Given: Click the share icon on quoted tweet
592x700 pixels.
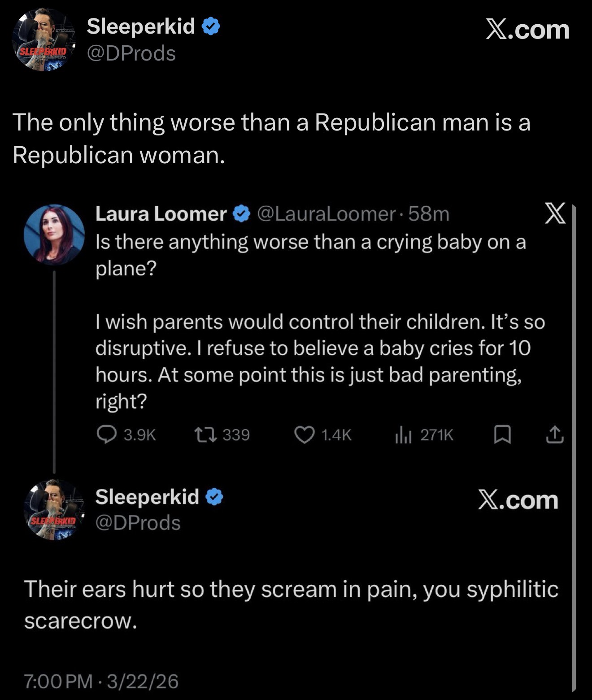Looking at the screenshot, I should [554, 435].
